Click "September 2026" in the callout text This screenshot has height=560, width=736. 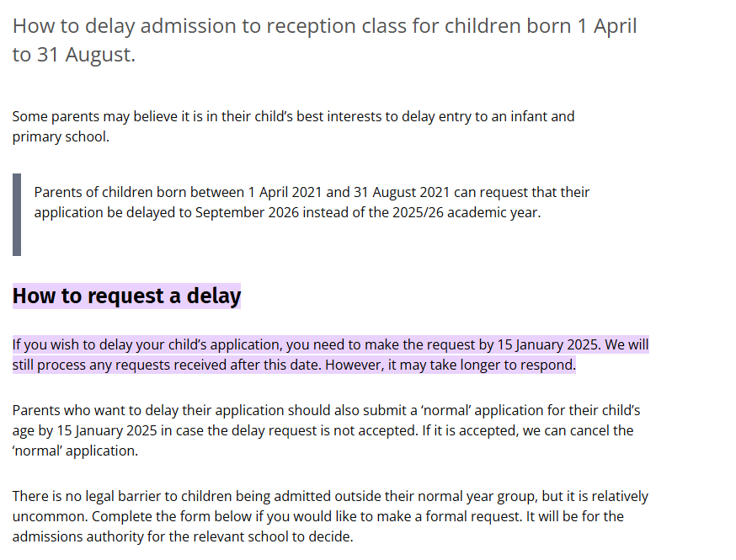coord(247,213)
